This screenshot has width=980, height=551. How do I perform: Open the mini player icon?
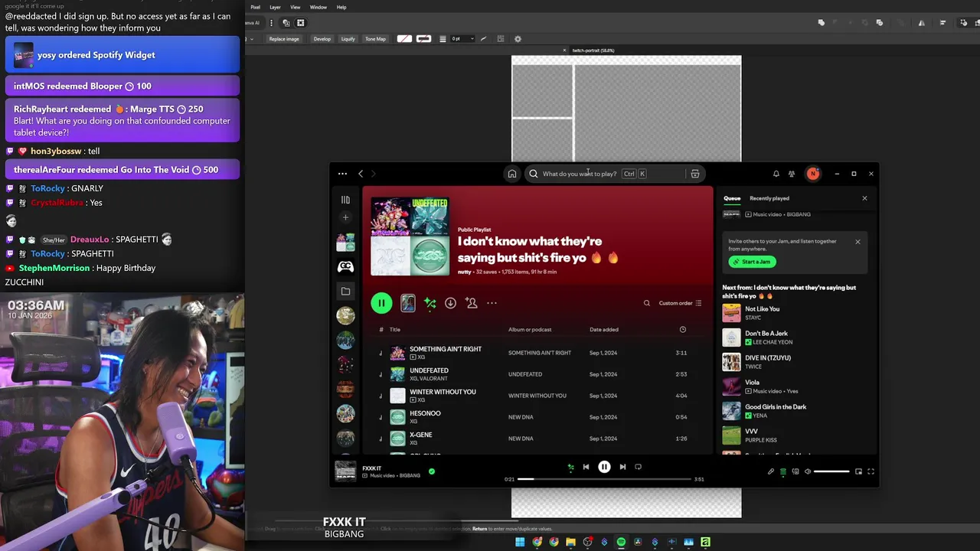point(858,471)
